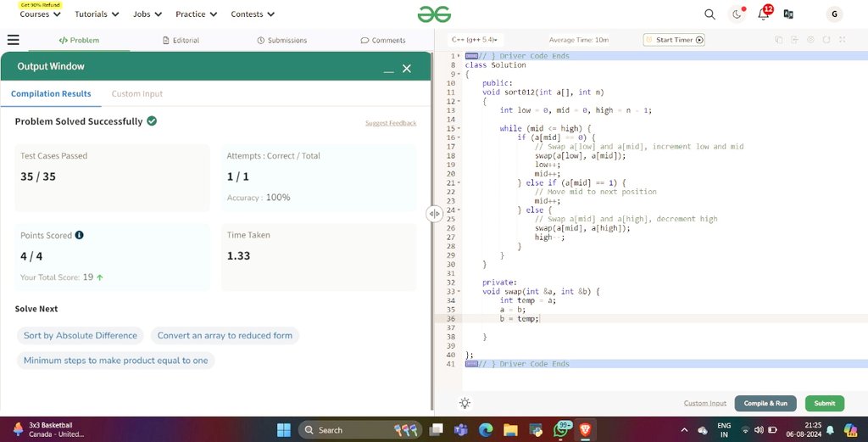Open WhatsApp from taskbar

pos(561,429)
